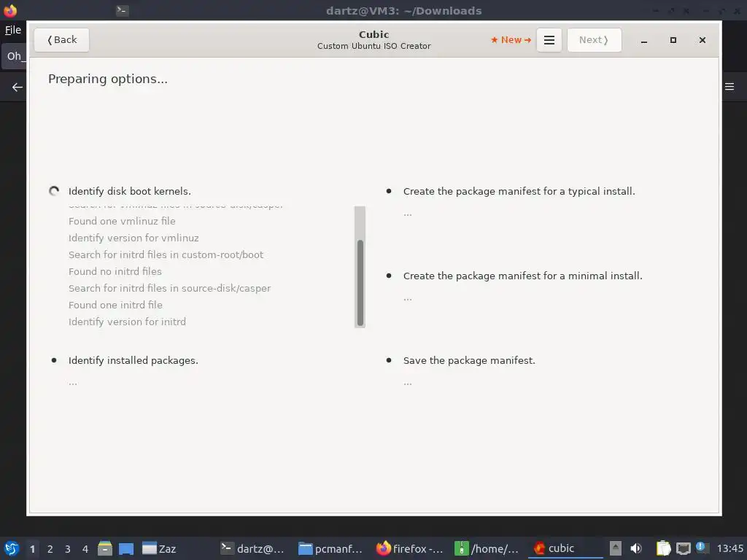747x560 pixels.
Task: Switch to the /home/ archive taskbar entry
Action: tap(487, 548)
